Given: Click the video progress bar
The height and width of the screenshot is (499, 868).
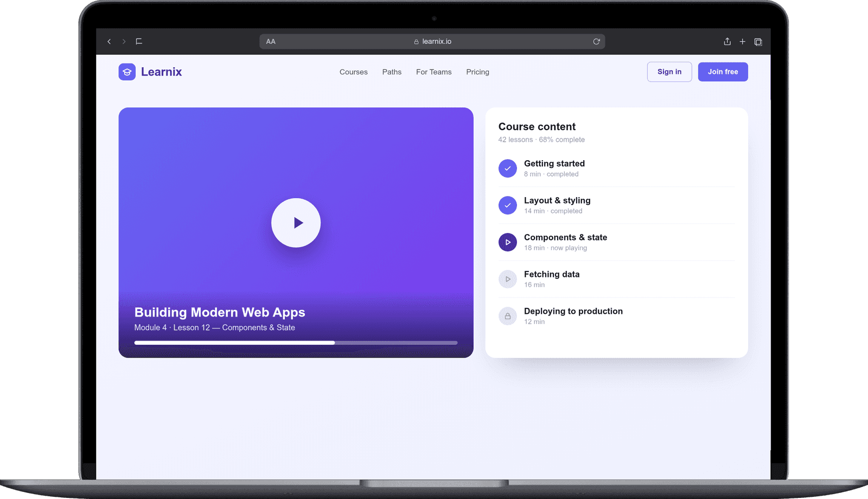Looking at the screenshot, I should coord(296,343).
